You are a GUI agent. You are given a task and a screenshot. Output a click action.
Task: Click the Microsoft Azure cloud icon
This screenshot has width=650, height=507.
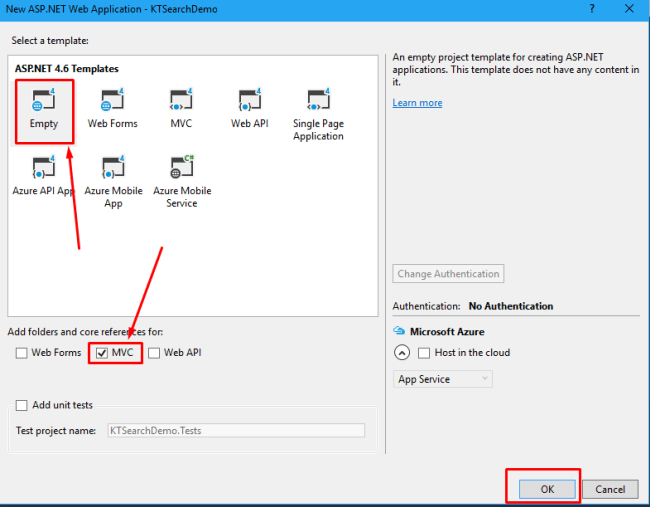coord(399,331)
